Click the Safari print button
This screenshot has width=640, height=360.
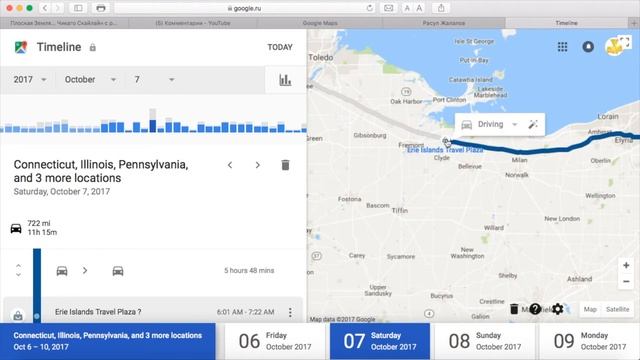[x=101, y=8]
